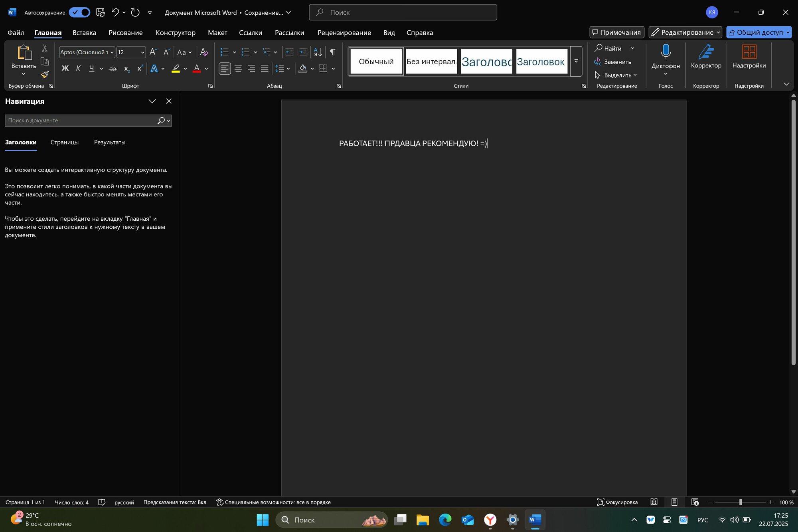
Task: Toggle the Автосохранение switch
Action: pos(79,12)
